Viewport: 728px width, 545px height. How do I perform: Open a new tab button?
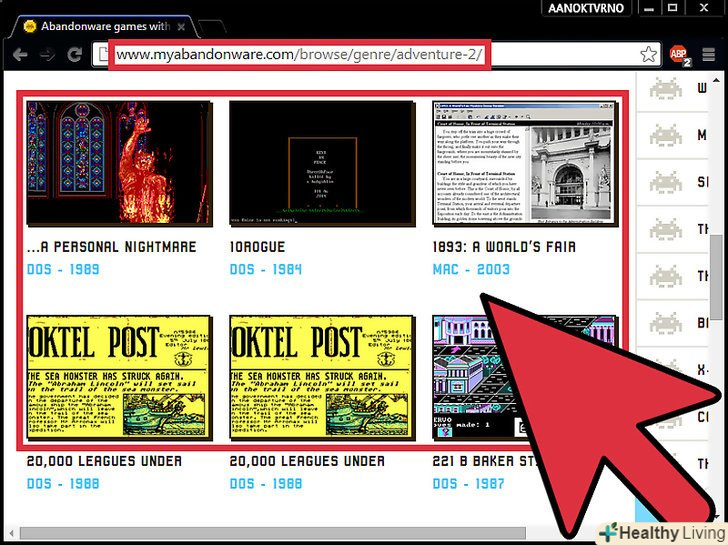[214, 28]
